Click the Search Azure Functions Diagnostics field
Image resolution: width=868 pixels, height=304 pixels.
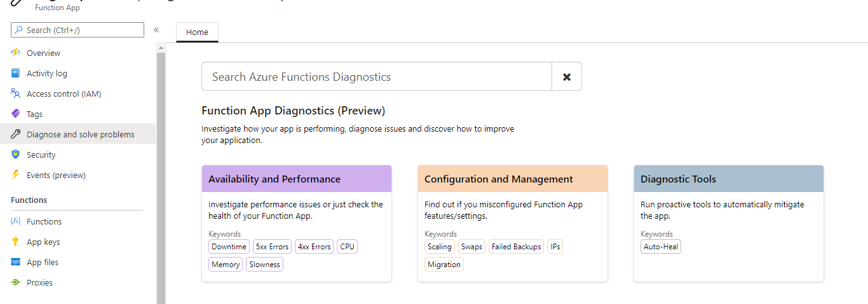(377, 76)
